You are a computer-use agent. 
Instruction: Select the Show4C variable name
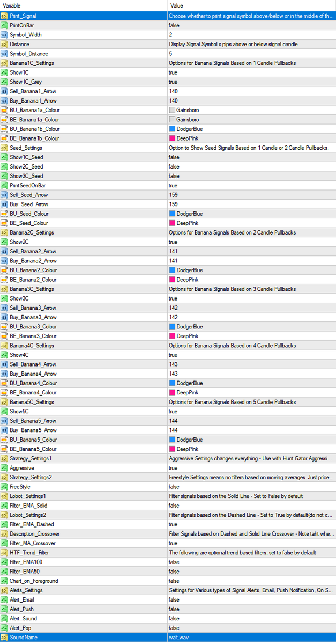click(x=19, y=355)
